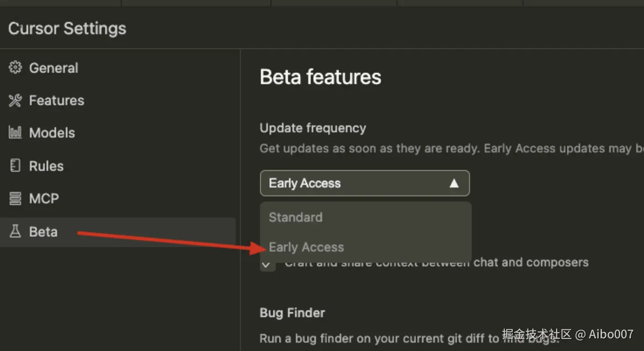Click the Bug Finder section heading
This screenshot has height=351, width=644.
[x=292, y=313]
